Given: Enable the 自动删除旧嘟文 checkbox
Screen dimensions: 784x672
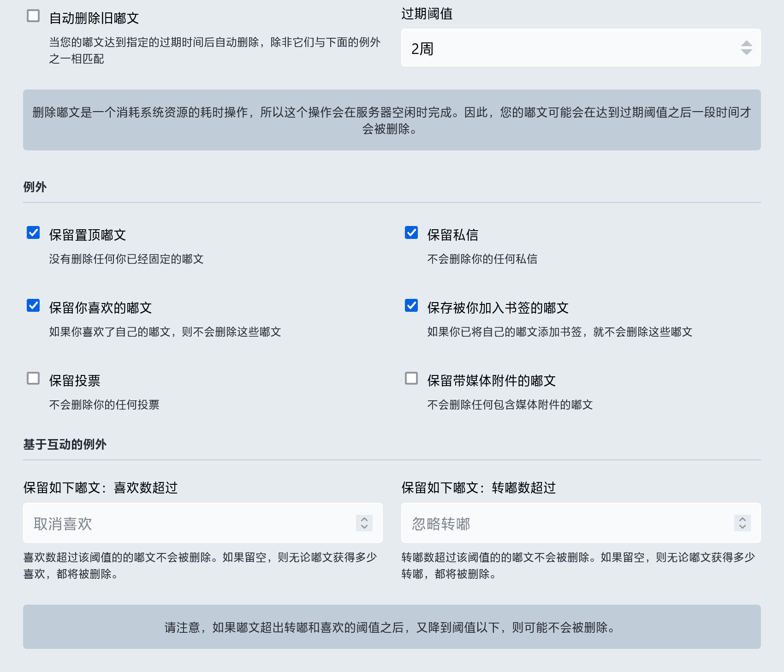Looking at the screenshot, I should pos(32,15).
